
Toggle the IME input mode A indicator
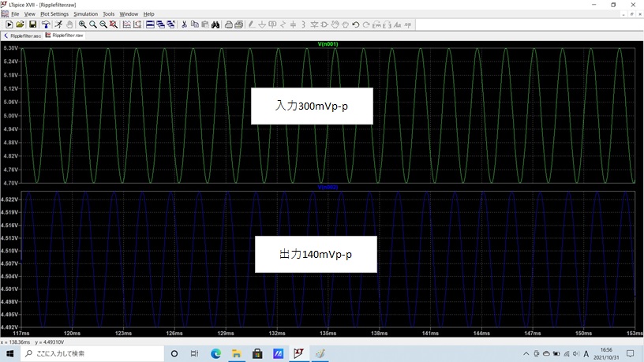coord(586,353)
